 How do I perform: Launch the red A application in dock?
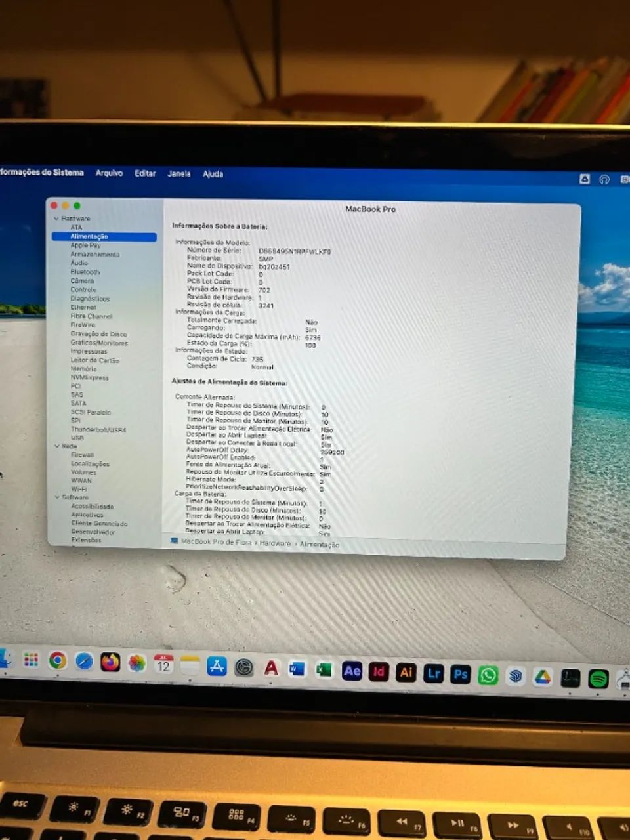tap(271, 668)
